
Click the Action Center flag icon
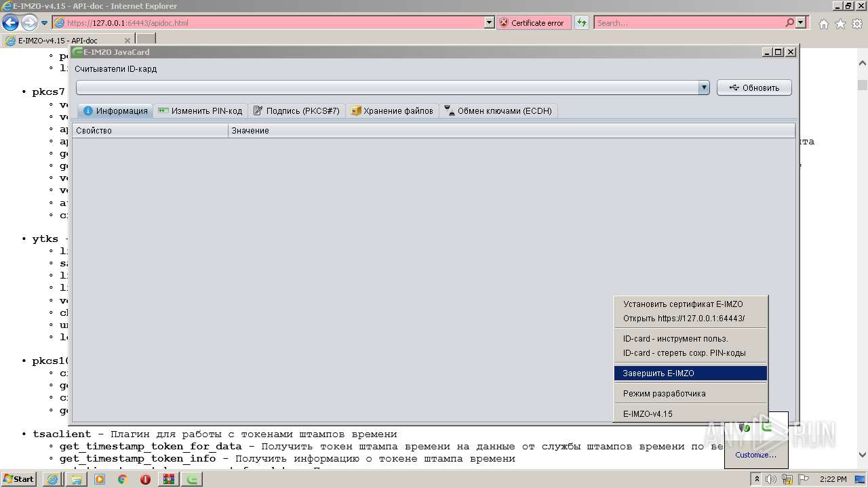tap(803, 479)
